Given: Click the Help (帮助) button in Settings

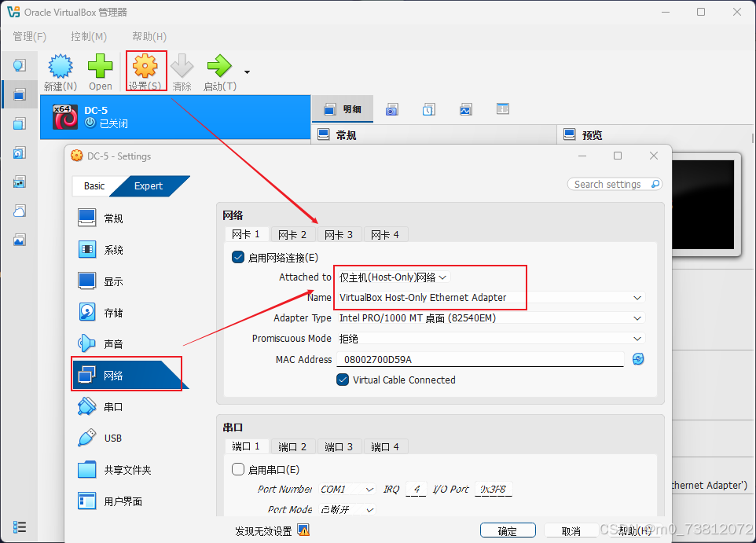Looking at the screenshot, I should pos(634,530).
